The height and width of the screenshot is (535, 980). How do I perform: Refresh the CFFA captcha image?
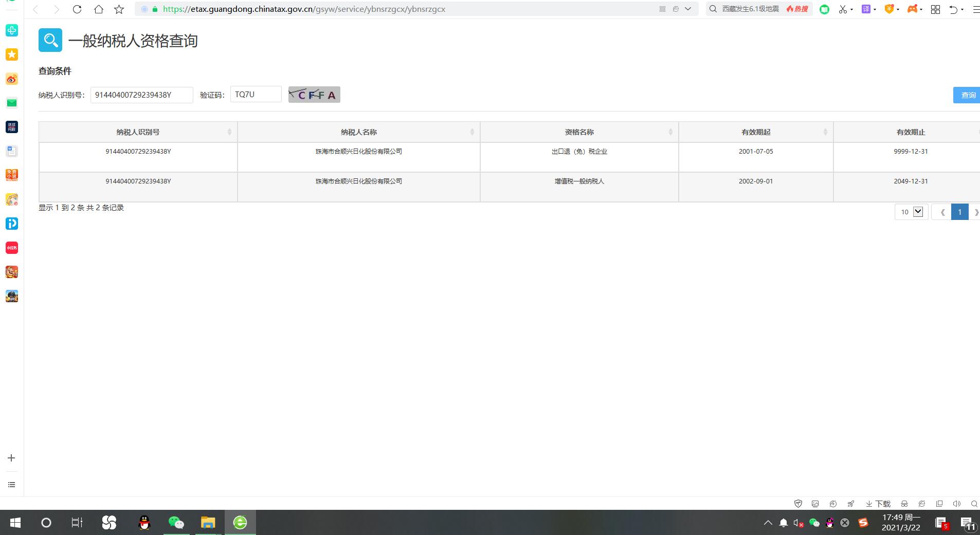pos(314,95)
